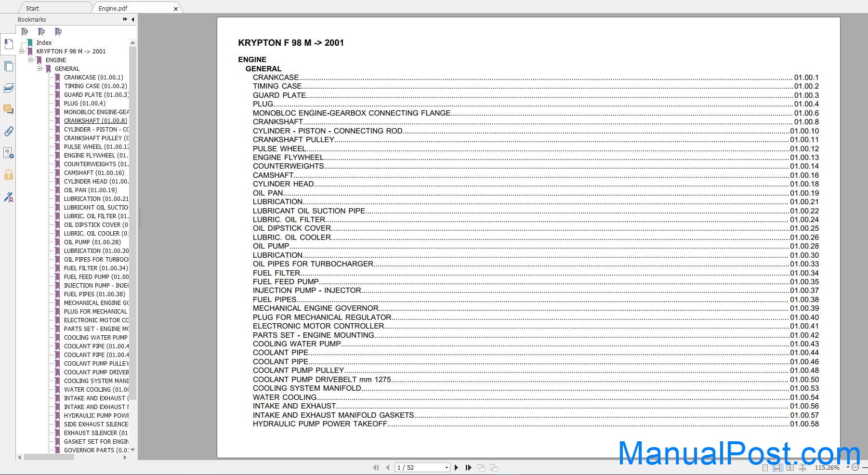This screenshot has width=868, height=475.
Task: Switch to the Start tab
Action: 33,8
